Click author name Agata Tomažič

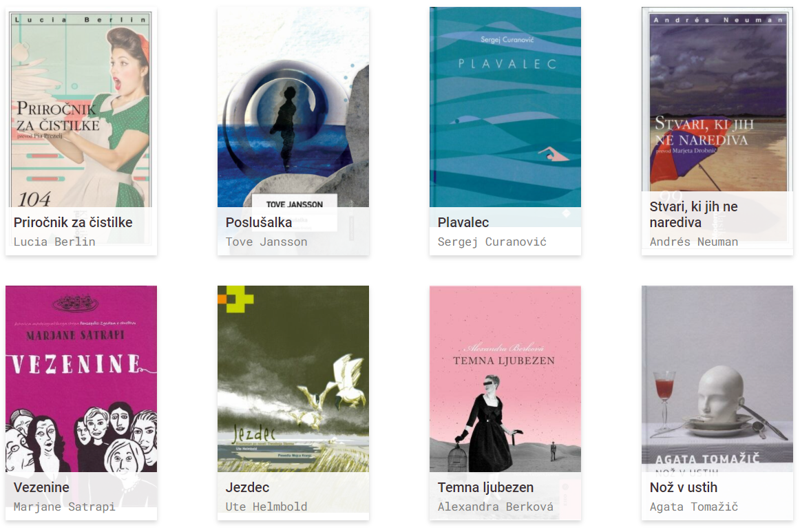pos(694,507)
